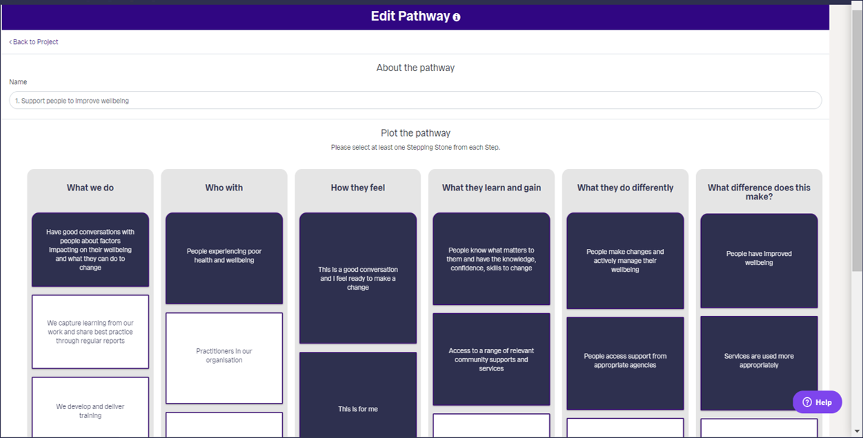
Task: Click the 'About the pathway' section title
Action: (x=415, y=68)
